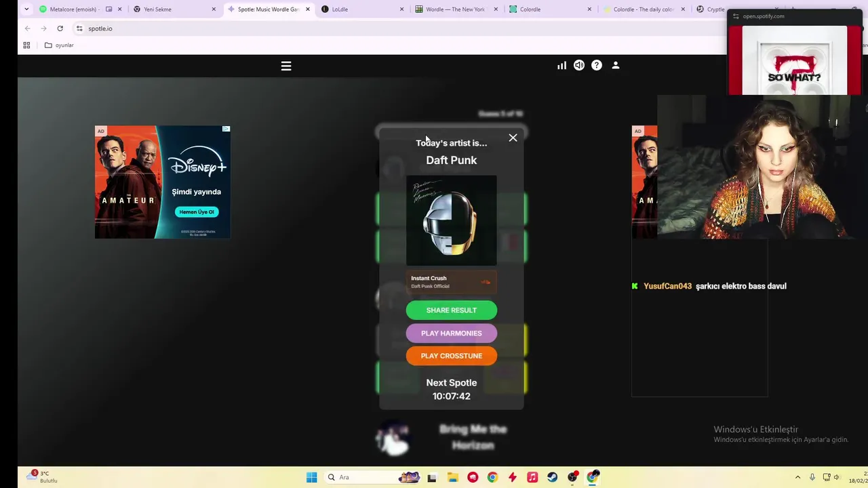
Task: Open the weather widget showing 3°C
Action: pos(43,476)
